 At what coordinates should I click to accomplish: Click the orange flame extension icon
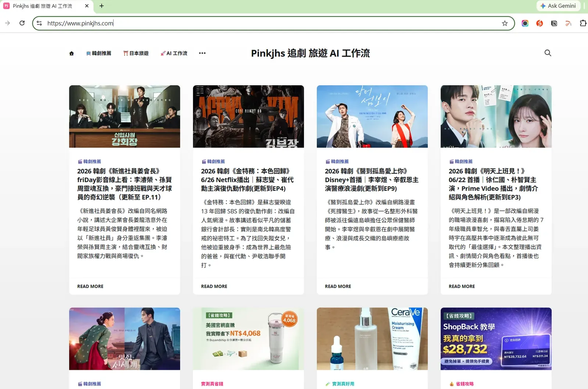(539, 23)
